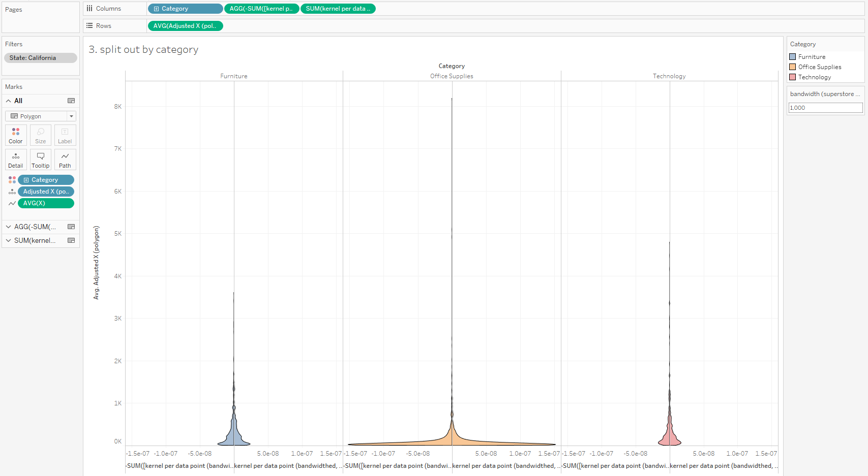Click the Label button in Marks card

[65, 135]
